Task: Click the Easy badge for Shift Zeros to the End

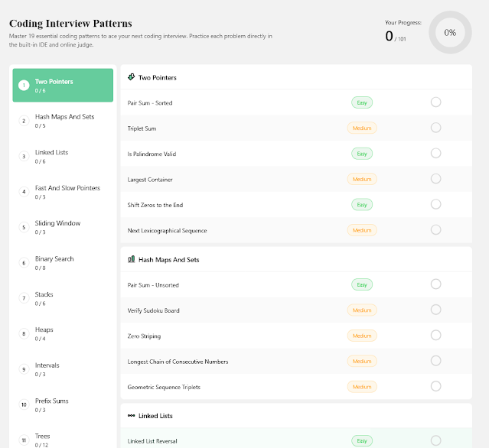Action: coord(362,205)
